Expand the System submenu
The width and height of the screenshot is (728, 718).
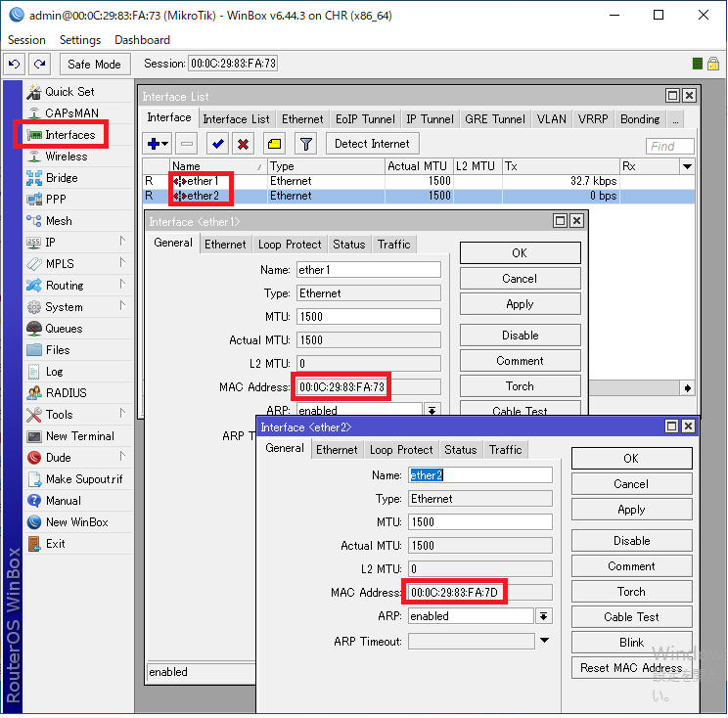(122, 306)
